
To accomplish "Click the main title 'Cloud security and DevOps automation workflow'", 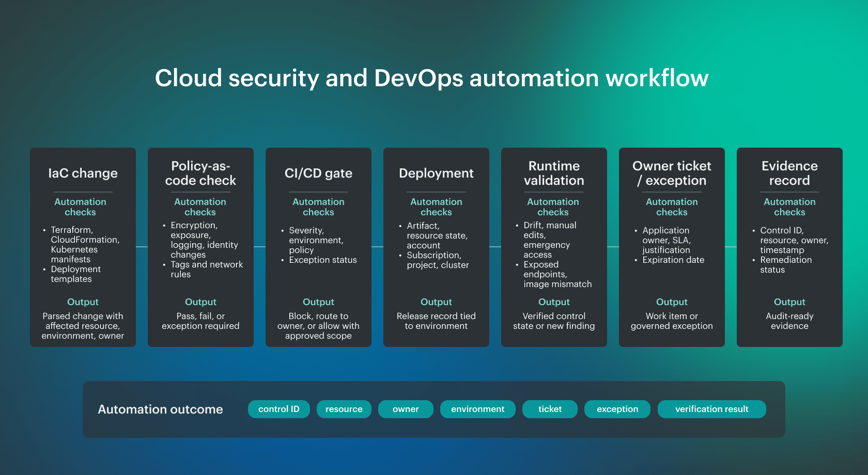I will point(432,78).
